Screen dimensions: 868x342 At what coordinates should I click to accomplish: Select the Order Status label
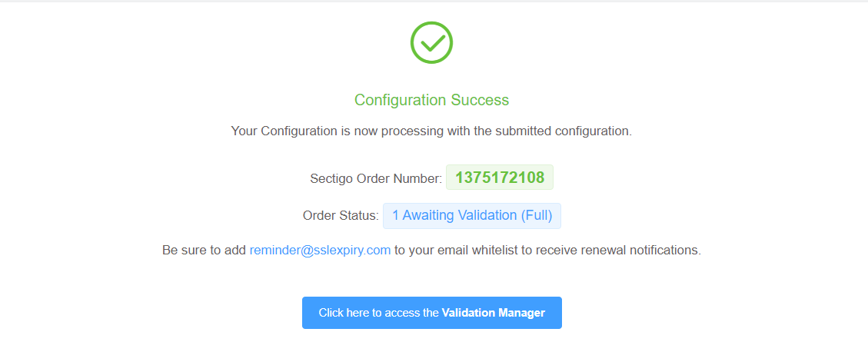coord(341,216)
